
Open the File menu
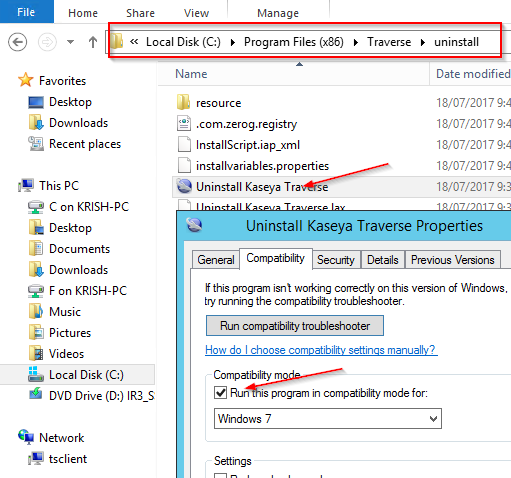coord(26,12)
